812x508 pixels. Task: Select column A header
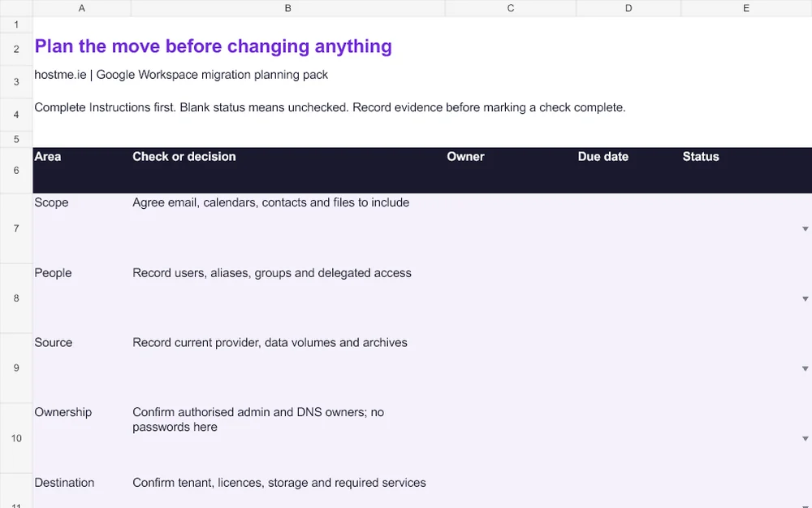[82, 8]
